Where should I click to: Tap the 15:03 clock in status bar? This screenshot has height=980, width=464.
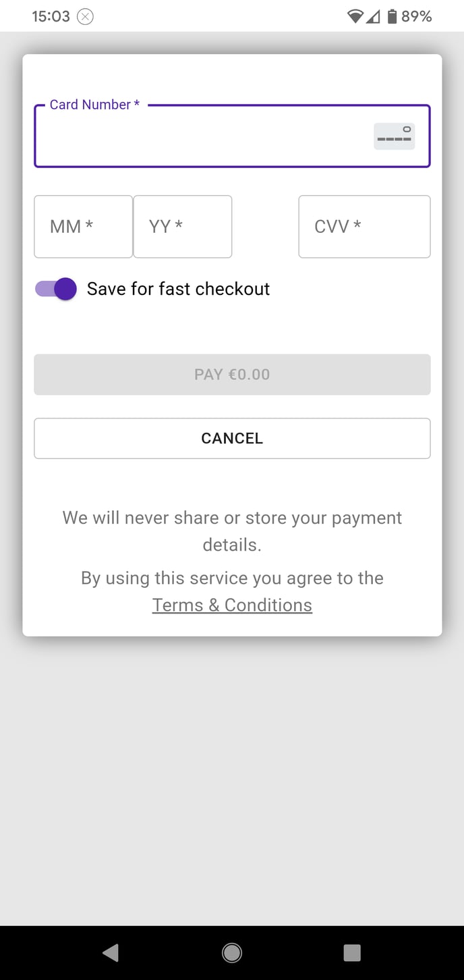[51, 16]
